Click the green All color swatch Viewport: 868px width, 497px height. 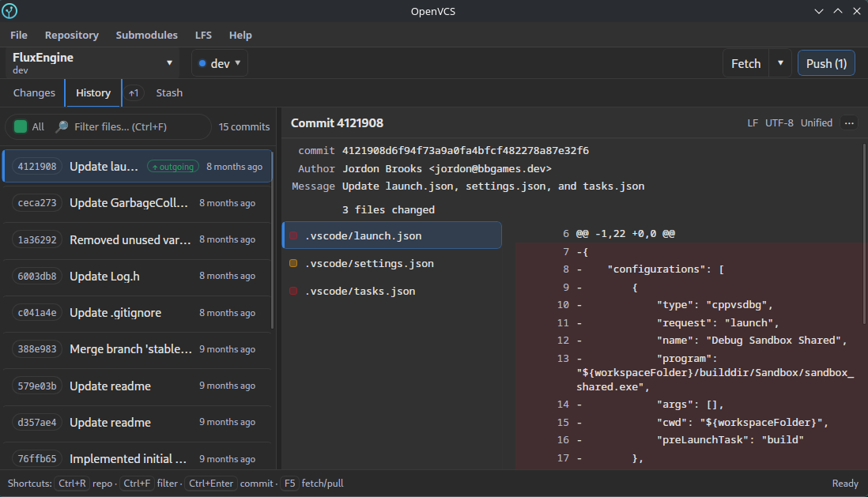21,126
